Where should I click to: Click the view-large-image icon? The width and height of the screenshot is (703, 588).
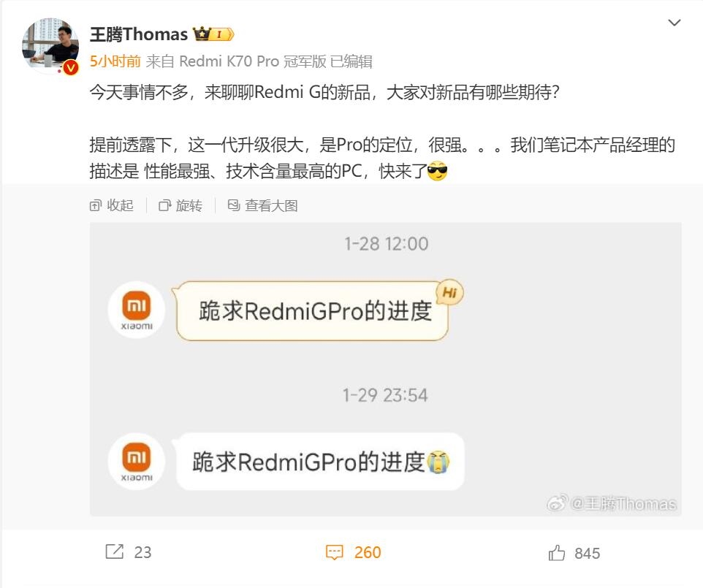(234, 205)
